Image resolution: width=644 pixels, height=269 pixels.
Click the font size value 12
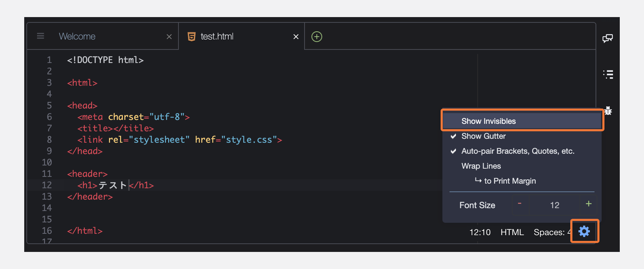pyautogui.click(x=555, y=205)
